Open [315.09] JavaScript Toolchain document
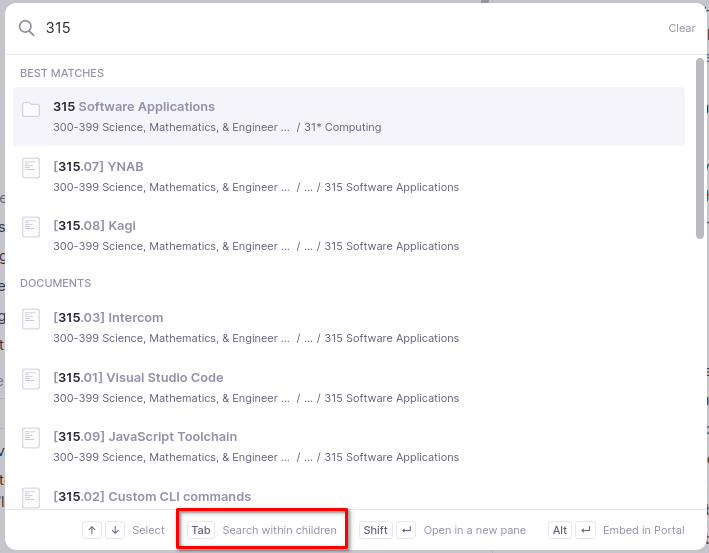This screenshot has height=553, width=709. click(x=145, y=437)
